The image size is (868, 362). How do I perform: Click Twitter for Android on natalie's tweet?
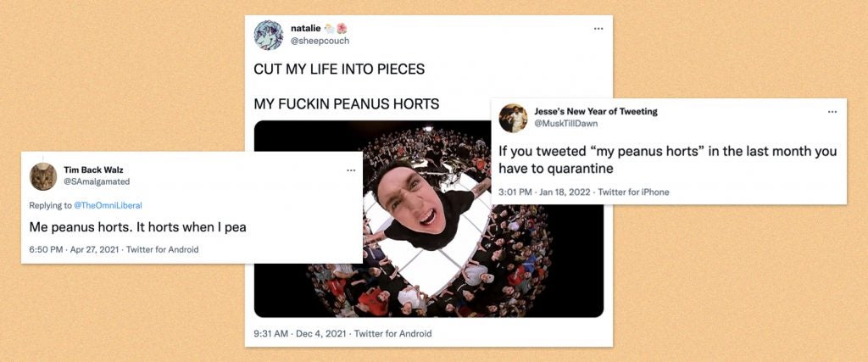click(393, 334)
